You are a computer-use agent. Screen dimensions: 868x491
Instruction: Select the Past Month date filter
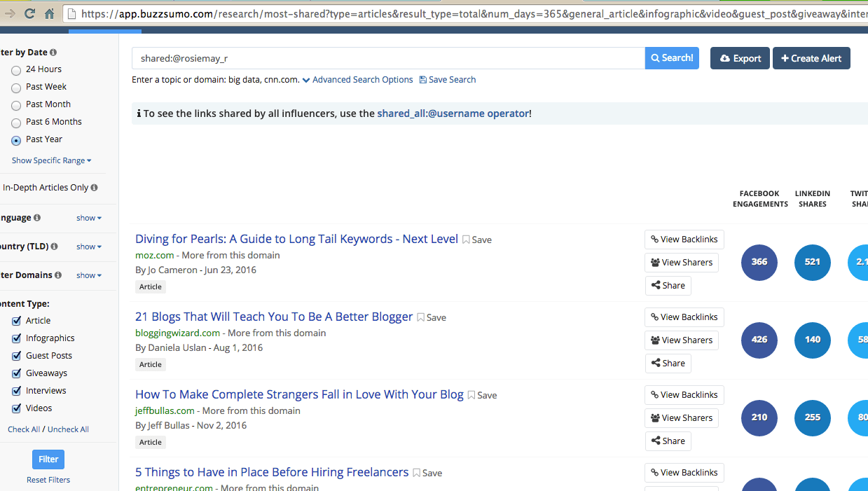16,106
